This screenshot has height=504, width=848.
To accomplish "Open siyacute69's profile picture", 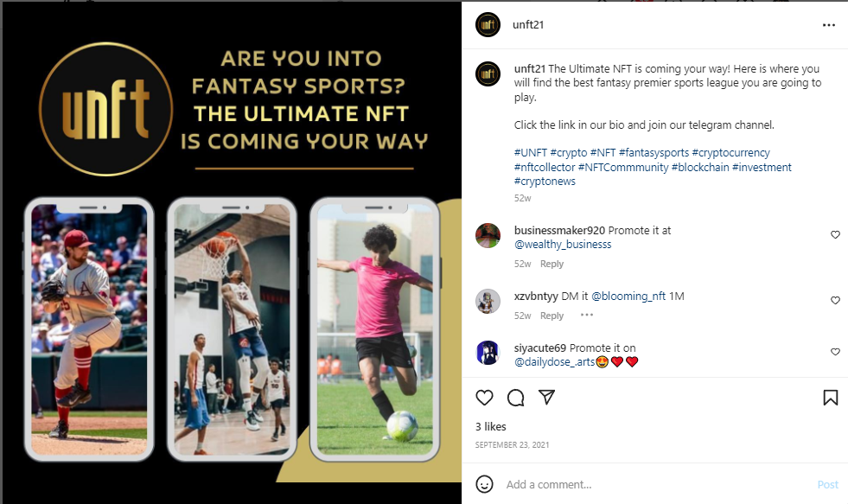I will click(488, 353).
